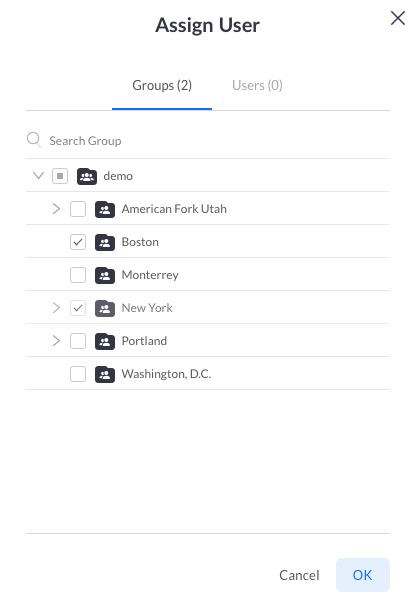
Task: Switch to the Users (0) tab
Action: point(257,85)
